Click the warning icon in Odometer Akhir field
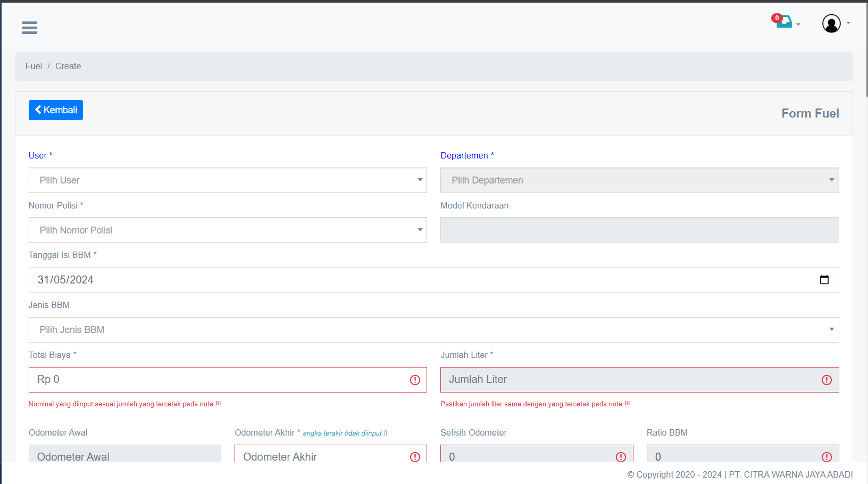 (x=415, y=456)
